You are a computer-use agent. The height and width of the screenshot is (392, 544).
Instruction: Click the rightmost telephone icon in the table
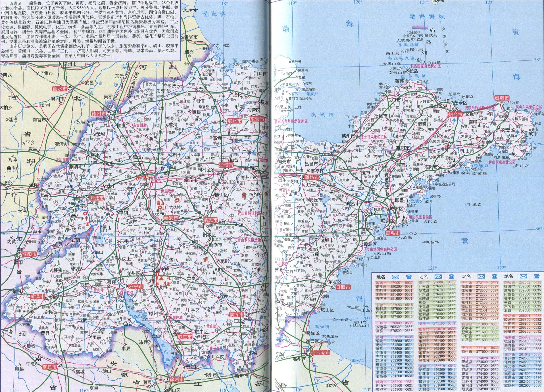(x=537, y=277)
